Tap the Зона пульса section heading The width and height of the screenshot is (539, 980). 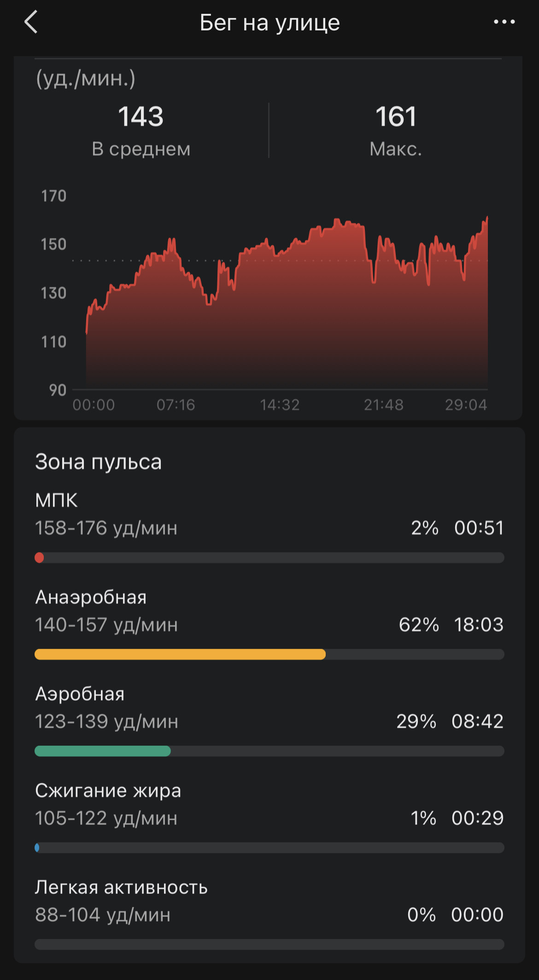coord(98,462)
